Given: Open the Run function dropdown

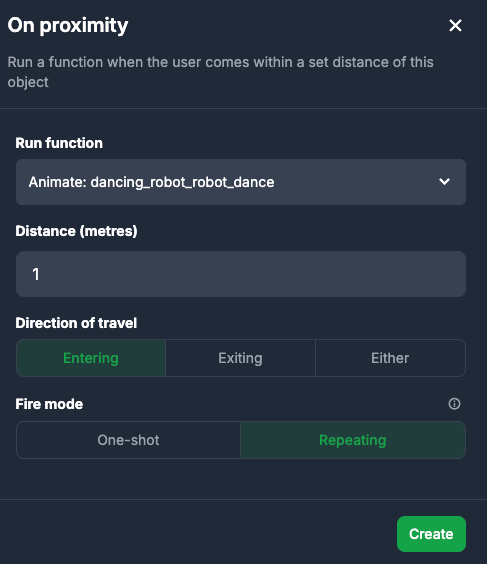Looking at the screenshot, I should [x=241, y=182].
